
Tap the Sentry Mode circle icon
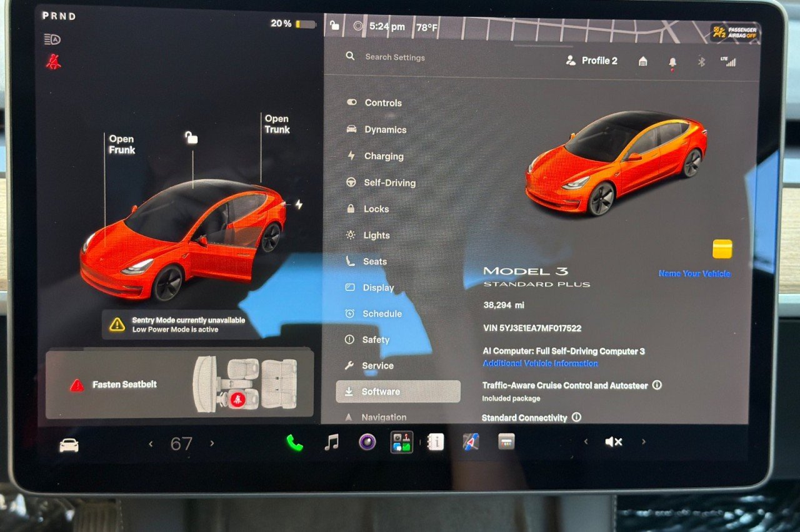358,26
